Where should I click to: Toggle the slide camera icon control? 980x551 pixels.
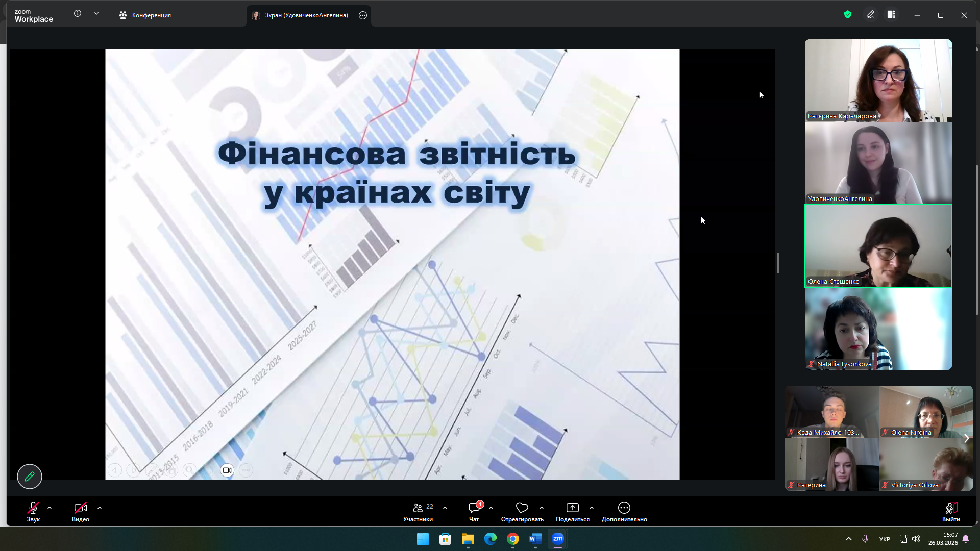pos(227,470)
